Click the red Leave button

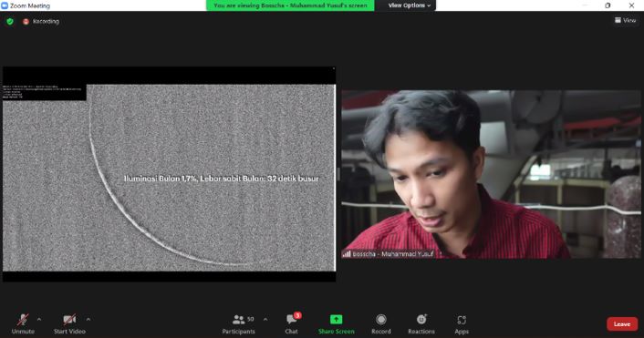tap(622, 324)
